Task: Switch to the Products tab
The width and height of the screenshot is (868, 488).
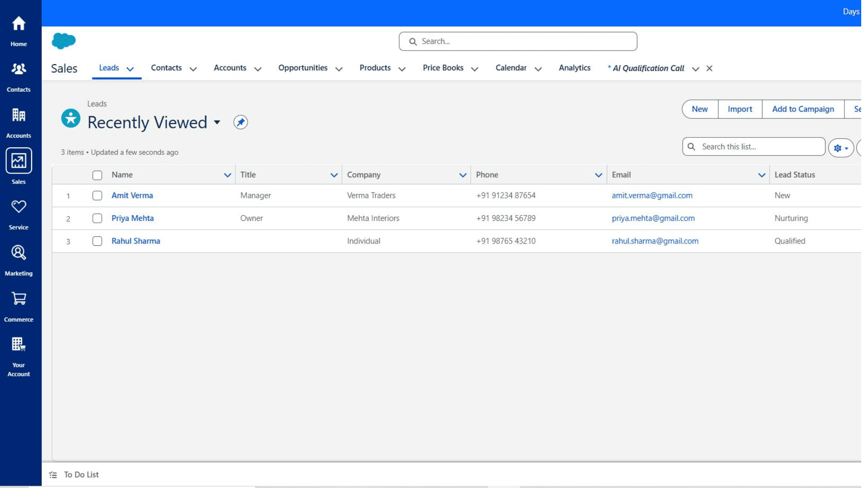Action: (x=375, y=68)
